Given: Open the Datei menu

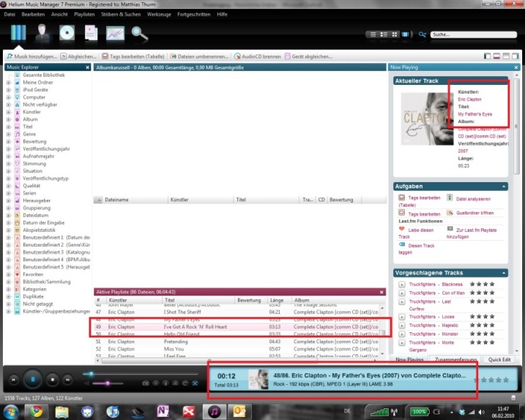Looking at the screenshot, I should pos(10,15).
